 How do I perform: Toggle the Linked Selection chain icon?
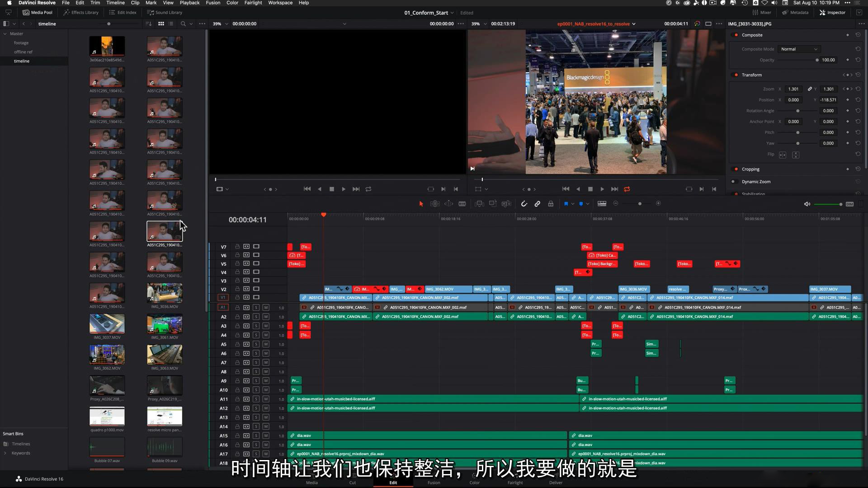[537, 204]
